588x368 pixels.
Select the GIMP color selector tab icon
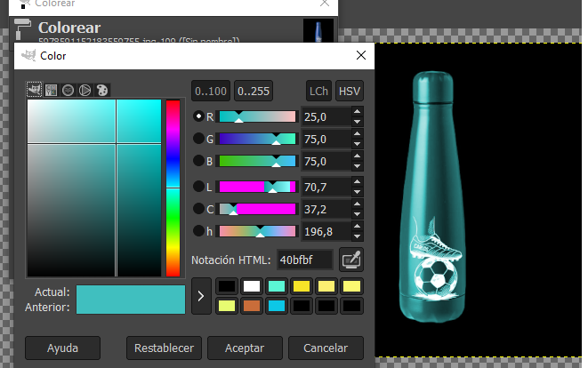tap(34, 90)
